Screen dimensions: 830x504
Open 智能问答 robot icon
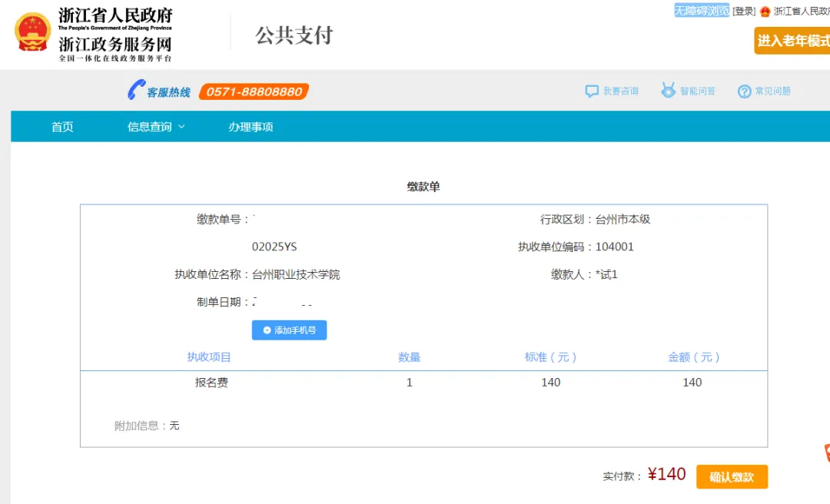pos(668,91)
